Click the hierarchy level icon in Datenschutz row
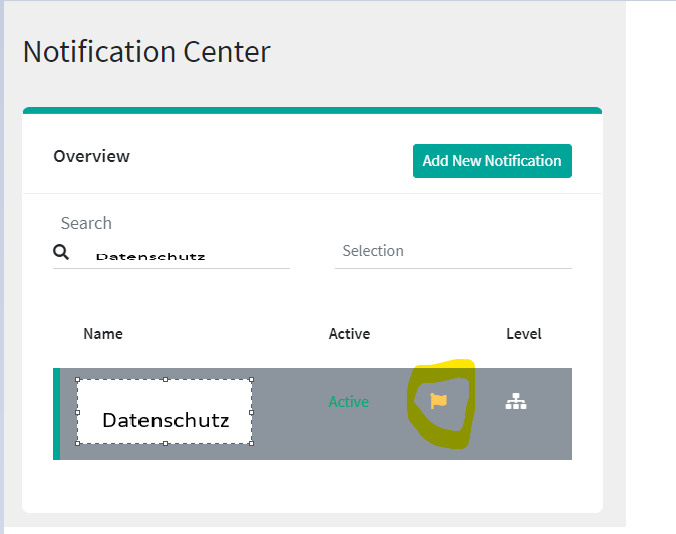Screen dimensions: 676x534 [516, 401]
